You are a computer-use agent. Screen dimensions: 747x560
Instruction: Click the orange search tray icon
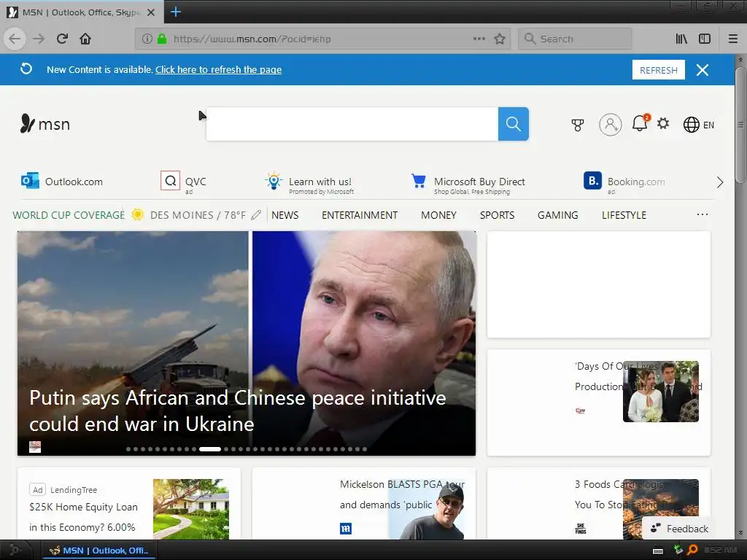[x=693, y=551]
